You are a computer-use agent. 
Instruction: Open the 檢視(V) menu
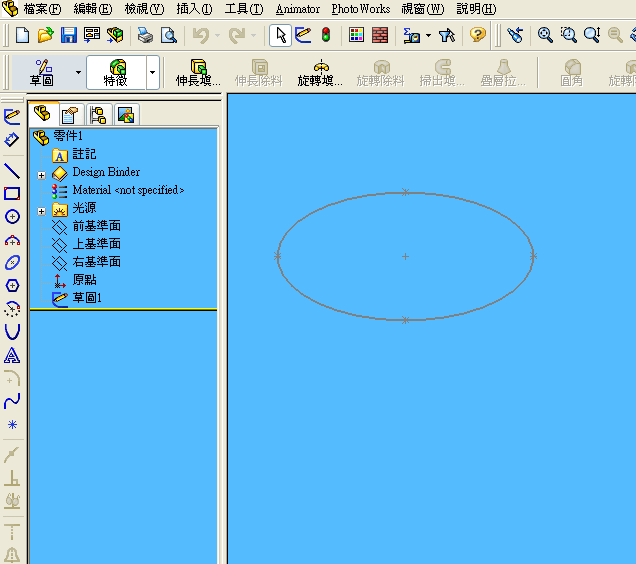click(144, 9)
